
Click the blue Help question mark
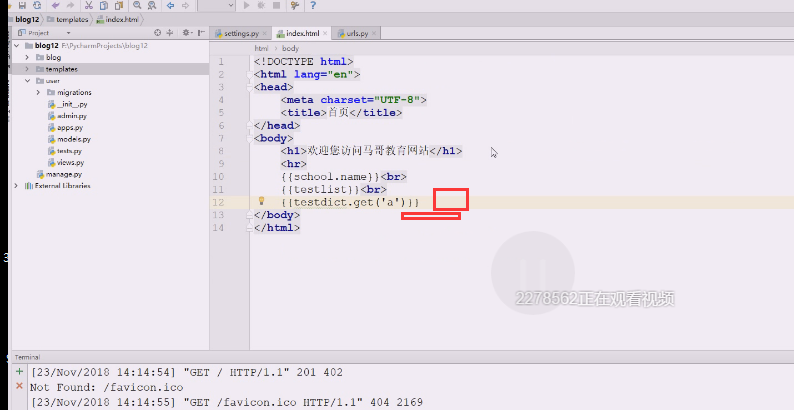(x=313, y=6)
